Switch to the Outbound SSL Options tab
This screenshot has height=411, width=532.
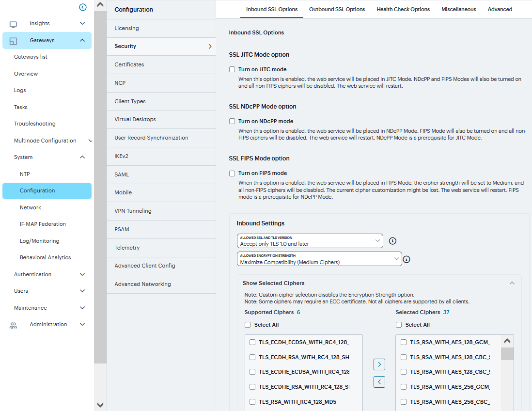(337, 9)
